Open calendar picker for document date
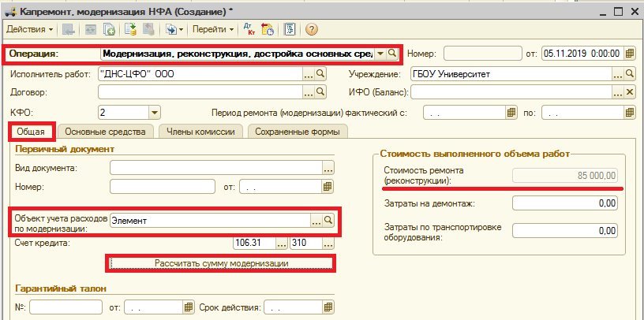The image size is (644, 320). (x=629, y=54)
